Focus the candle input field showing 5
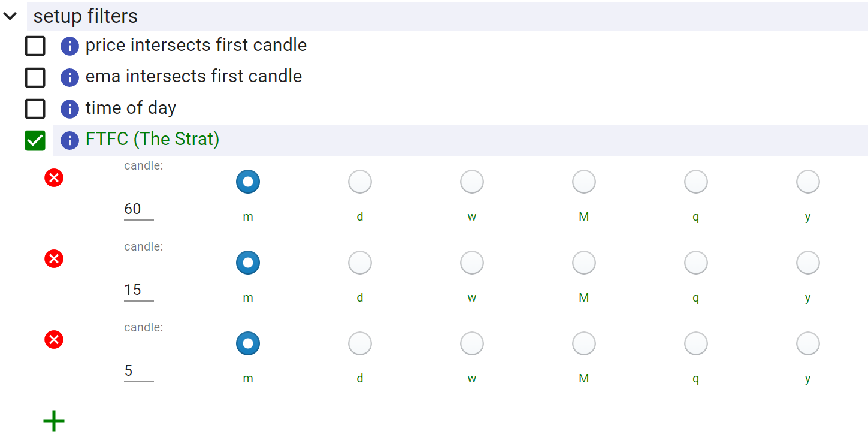The width and height of the screenshot is (868, 434). [x=138, y=371]
